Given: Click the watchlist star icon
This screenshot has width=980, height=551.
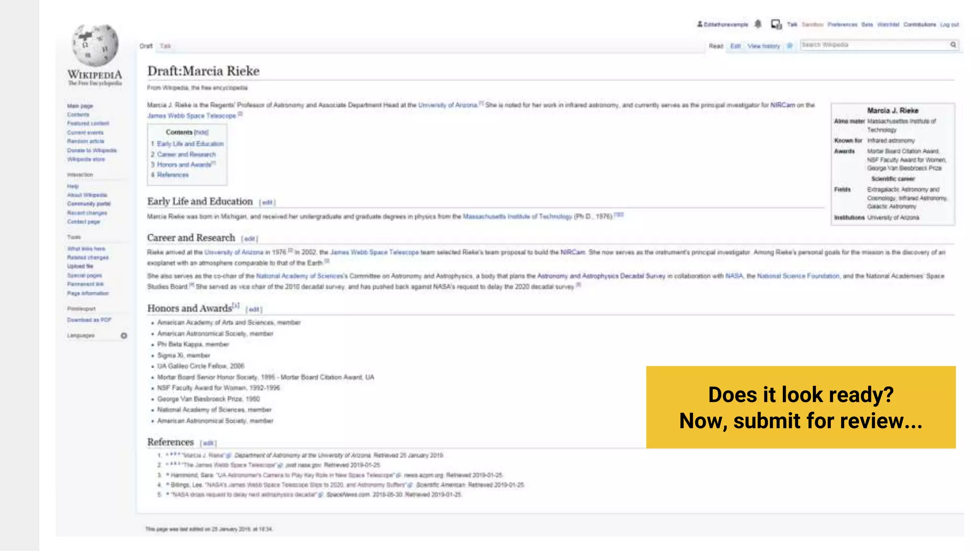Looking at the screenshot, I should pyautogui.click(x=790, y=46).
